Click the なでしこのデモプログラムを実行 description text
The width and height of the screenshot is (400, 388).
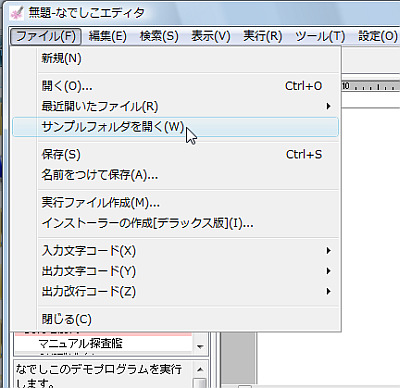[x=99, y=369]
